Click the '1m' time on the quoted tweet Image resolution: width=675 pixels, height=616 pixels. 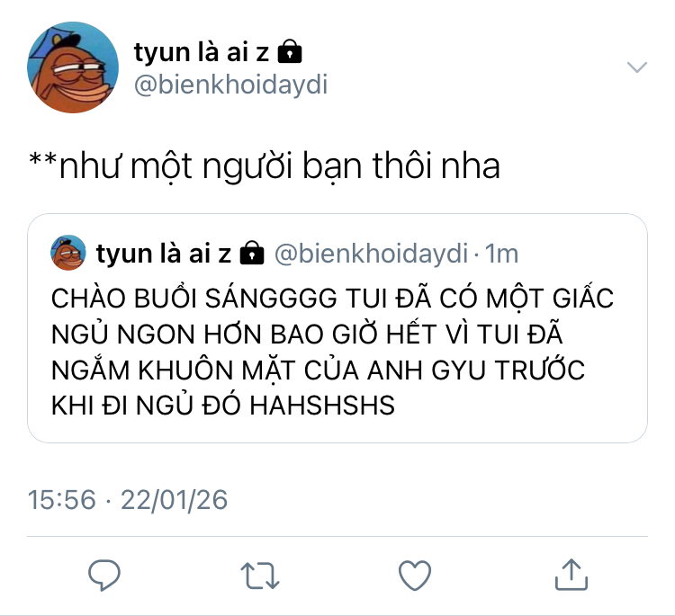click(x=501, y=253)
